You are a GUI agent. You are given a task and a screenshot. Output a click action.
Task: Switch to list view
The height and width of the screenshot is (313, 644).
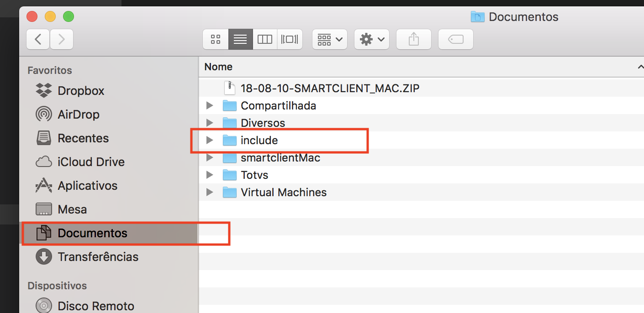pos(240,39)
